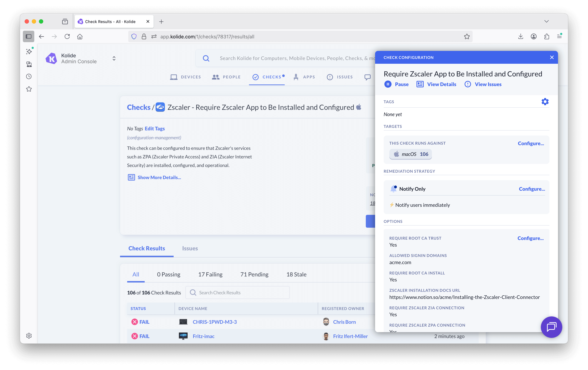
Task: Open the browser sidebar history clock icon
Action: (29, 77)
